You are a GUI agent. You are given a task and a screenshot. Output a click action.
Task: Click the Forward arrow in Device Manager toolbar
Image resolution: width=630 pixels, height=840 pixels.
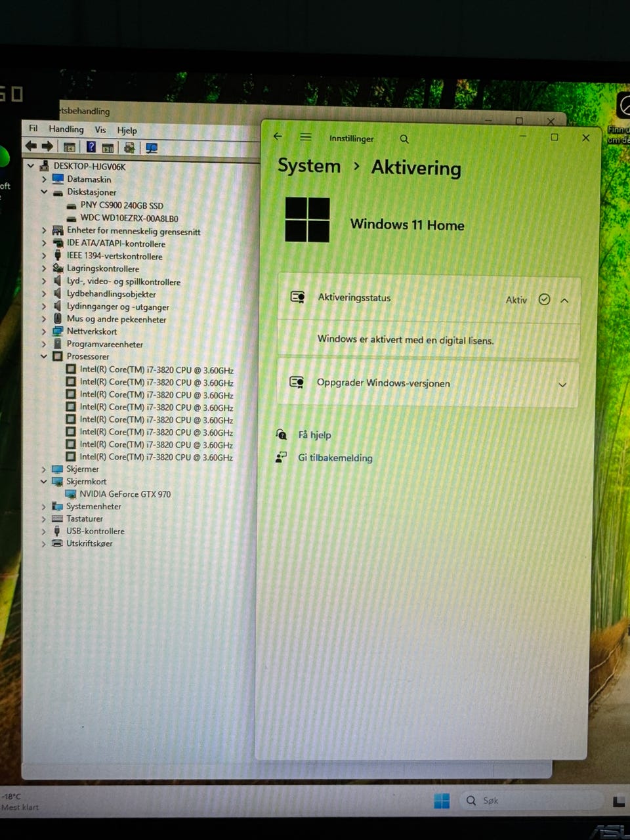47,146
